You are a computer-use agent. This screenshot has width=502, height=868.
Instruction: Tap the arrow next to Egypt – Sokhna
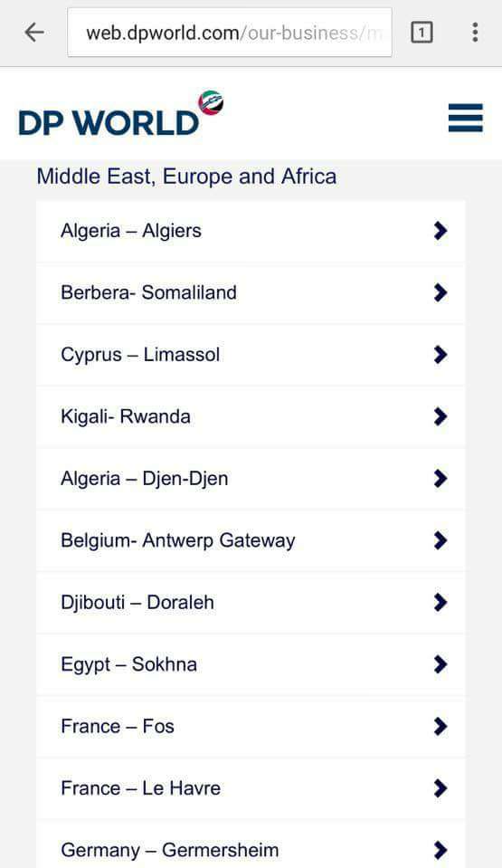tap(440, 664)
